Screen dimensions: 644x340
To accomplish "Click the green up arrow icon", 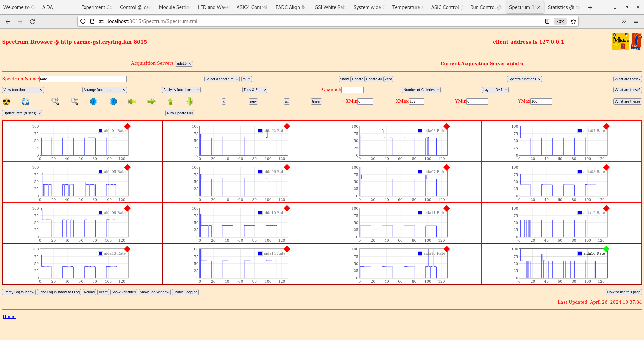I will (171, 101).
